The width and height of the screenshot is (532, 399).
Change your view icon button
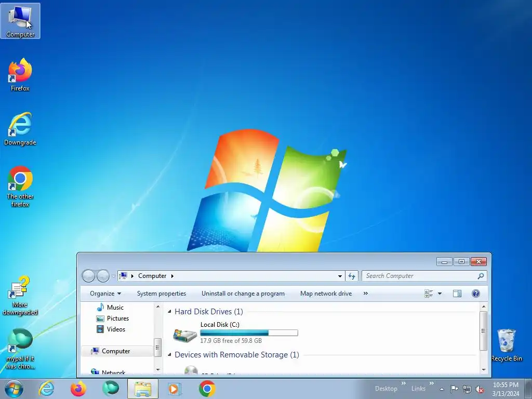[x=429, y=294]
